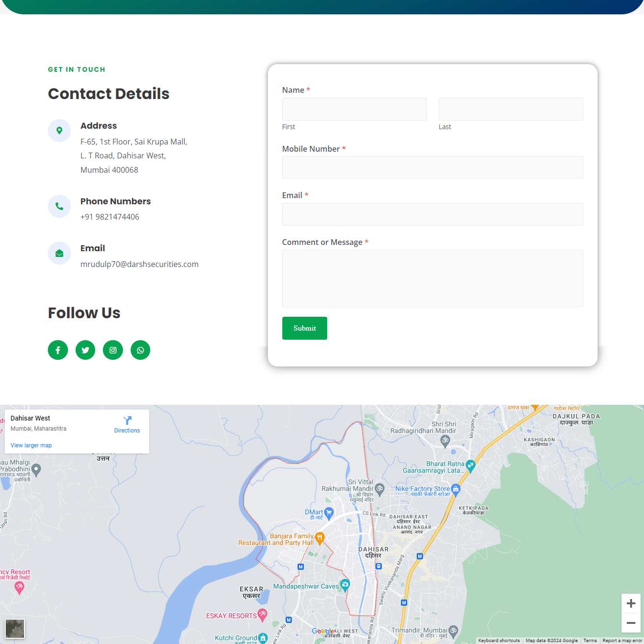Open the Twitter social icon

tap(85, 350)
